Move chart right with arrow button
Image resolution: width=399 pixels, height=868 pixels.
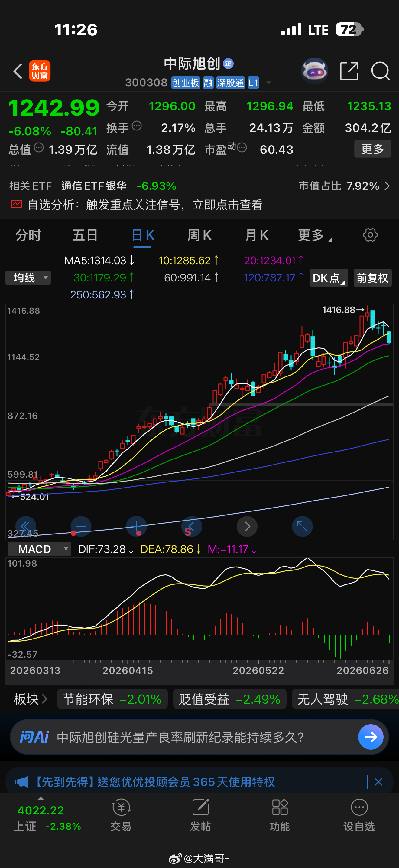247,526
